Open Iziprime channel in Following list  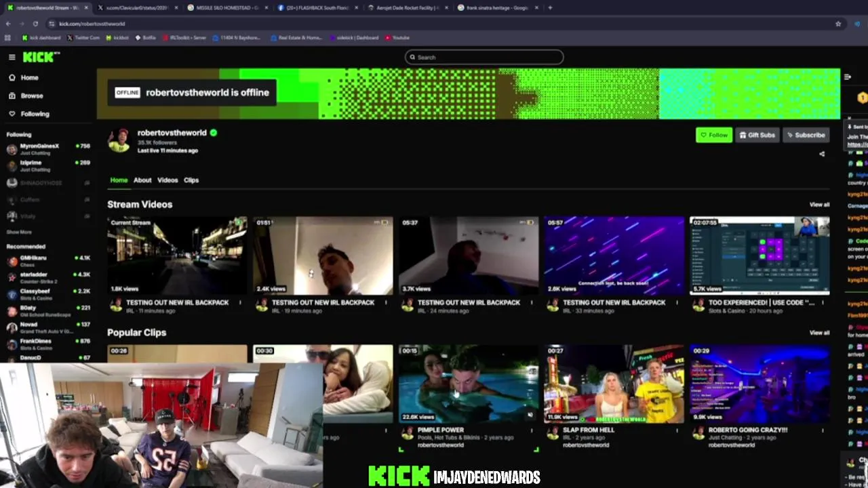click(47, 166)
